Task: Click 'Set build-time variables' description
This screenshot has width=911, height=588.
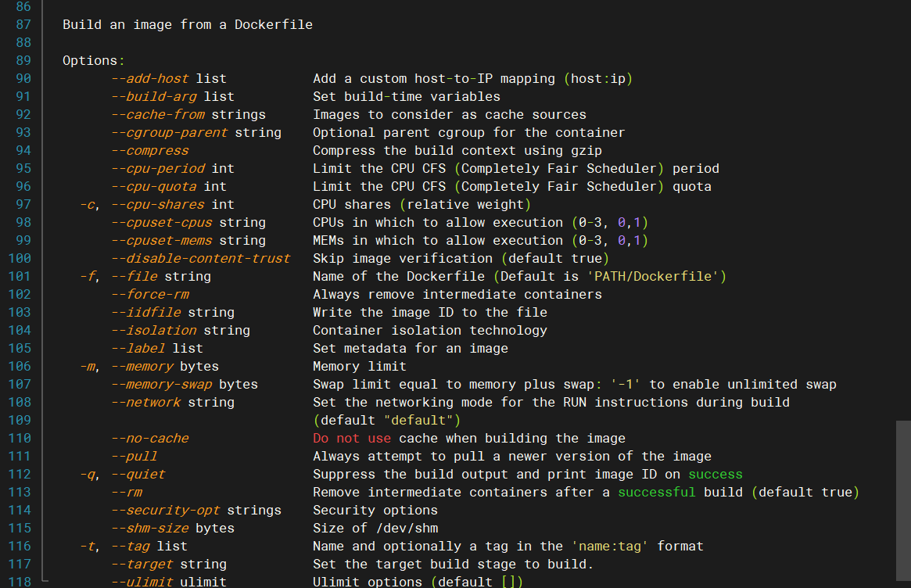Action: [407, 96]
